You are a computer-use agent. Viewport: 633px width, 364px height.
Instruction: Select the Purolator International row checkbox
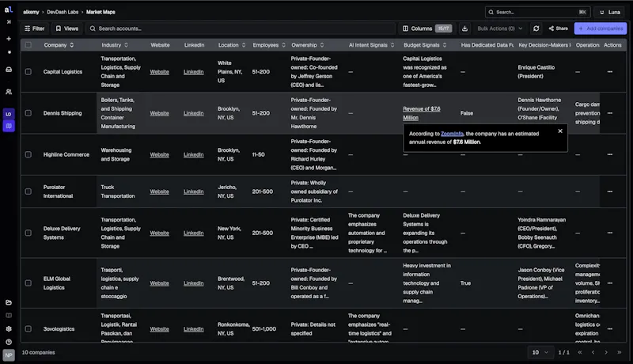(28, 191)
